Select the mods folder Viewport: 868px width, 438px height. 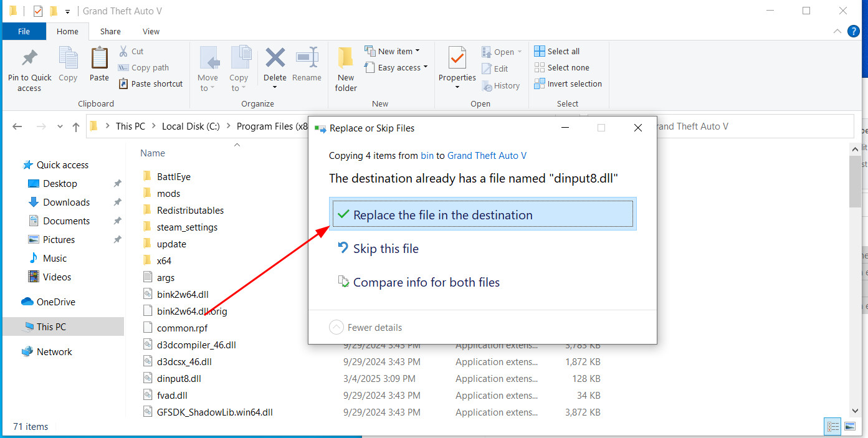168,193
